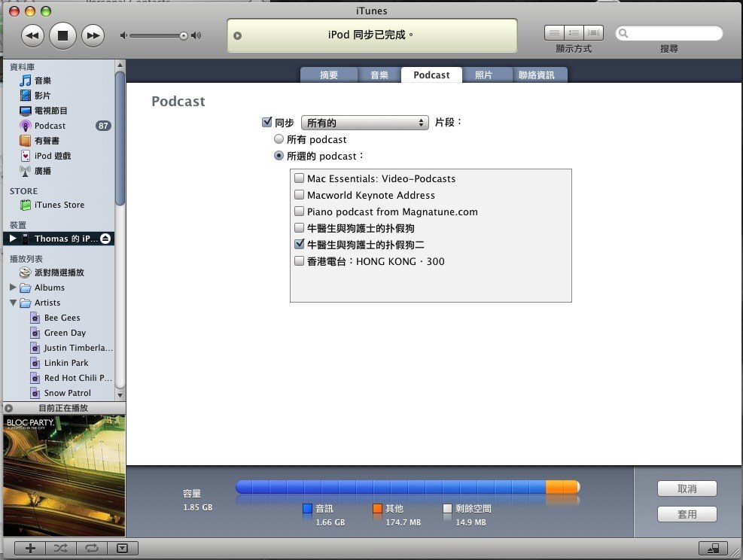The width and height of the screenshot is (743, 560).
Task: Click the orange 其他 legend swatch
Action: pos(377,508)
